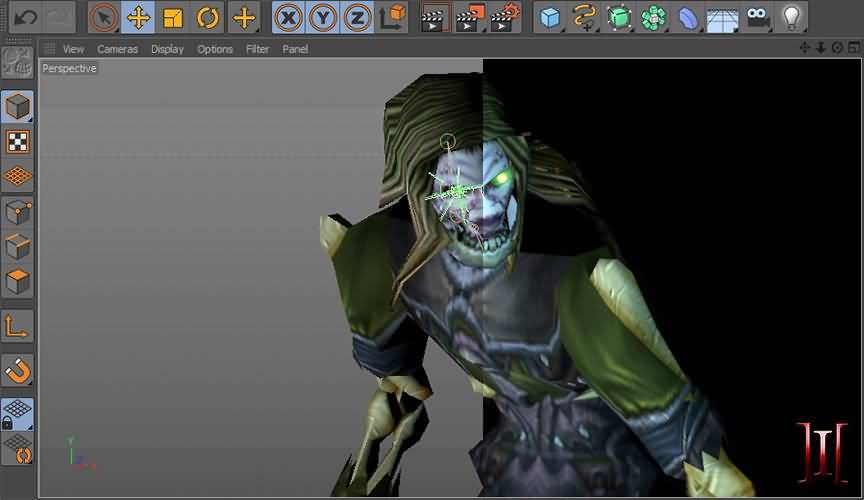Add a Cube primitive object
The width and height of the screenshot is (864, 500).
[x=549, y=18]
